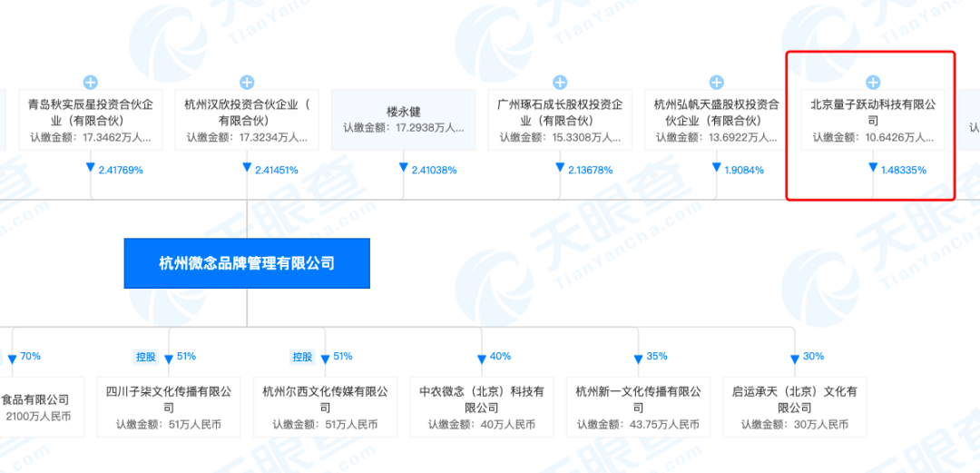
Task: Select the 杭州微念品牌管理有限公司 central node
Action: tap(247, 263)
